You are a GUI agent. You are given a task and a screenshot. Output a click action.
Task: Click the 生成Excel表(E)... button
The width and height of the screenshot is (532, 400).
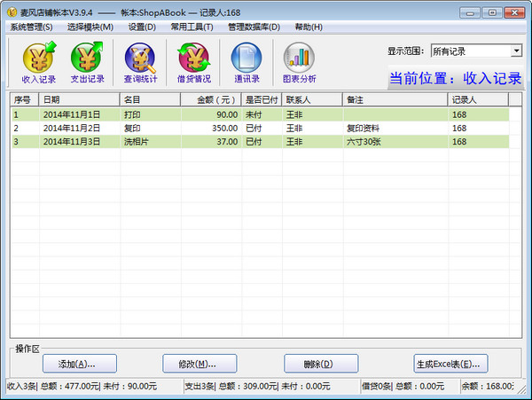(450, 364)
